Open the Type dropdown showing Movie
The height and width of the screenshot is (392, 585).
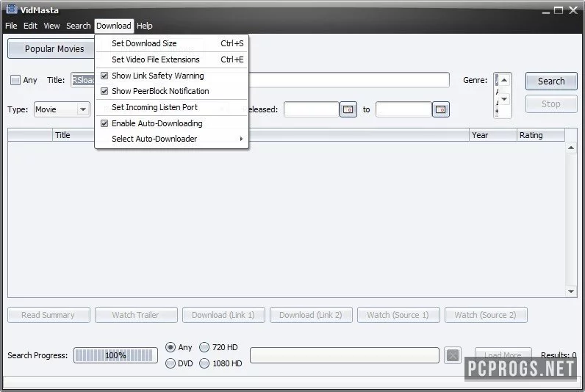(x=62, y=109)
